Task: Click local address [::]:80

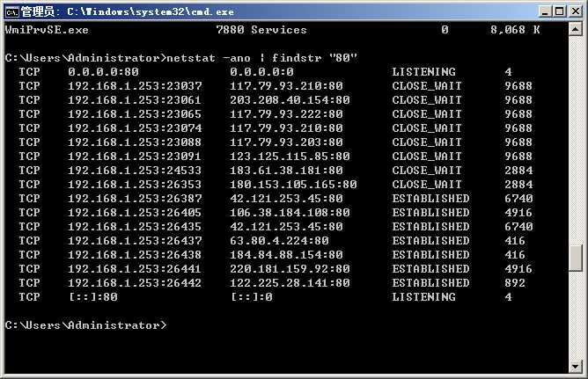Action: tap(93, 297)
